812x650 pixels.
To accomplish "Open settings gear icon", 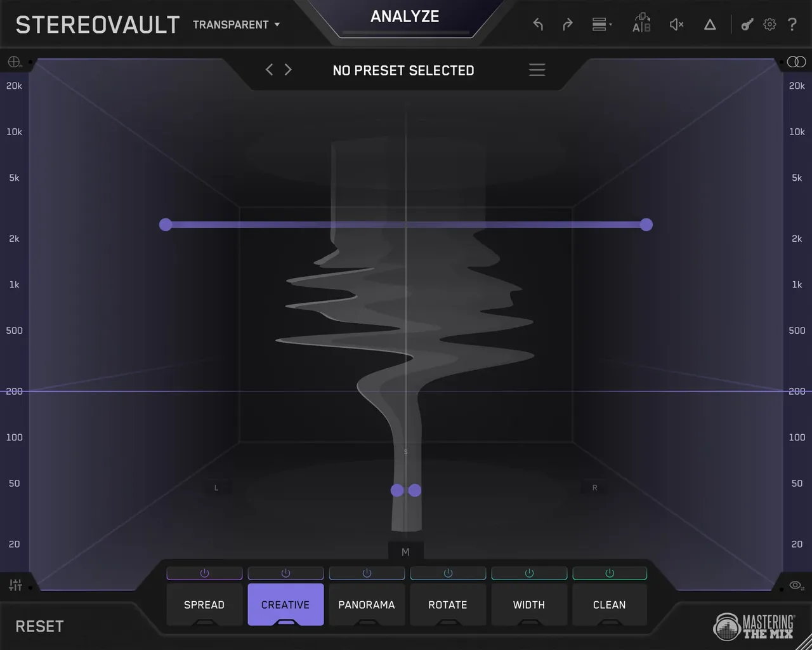I will point(769,25).
